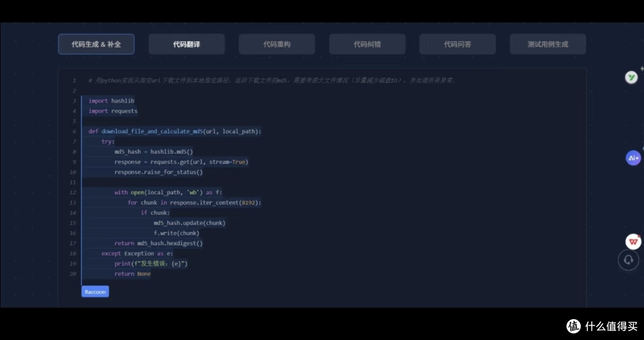
Task: Open the headset customer support icon
Action: pos(628,260)
